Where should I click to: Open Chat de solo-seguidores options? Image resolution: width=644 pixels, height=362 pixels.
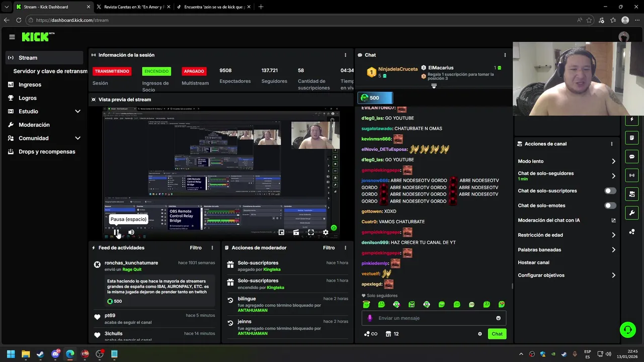coord(567,175)
